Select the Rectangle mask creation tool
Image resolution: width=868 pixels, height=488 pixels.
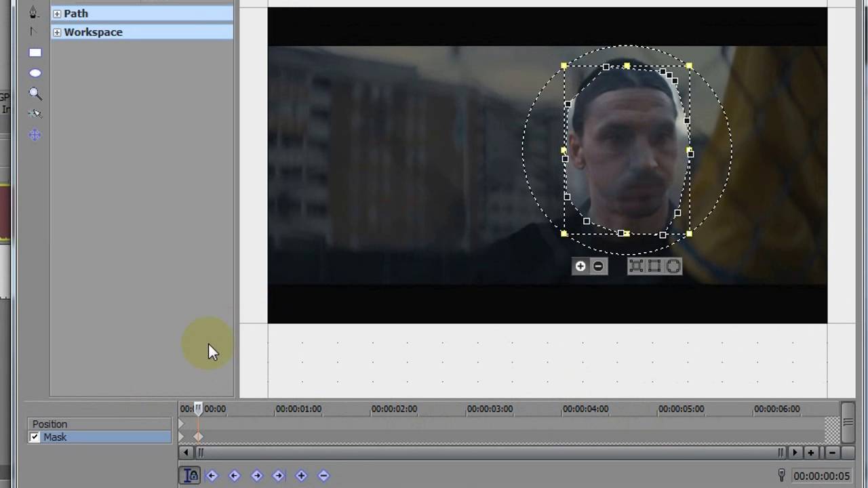coord(35,53)
